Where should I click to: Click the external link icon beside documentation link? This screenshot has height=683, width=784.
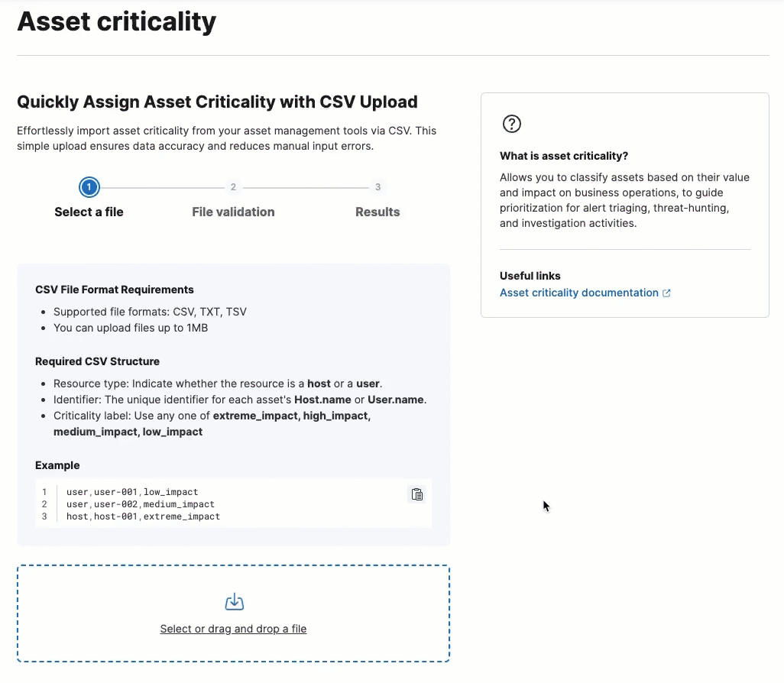pyautogui.click(x=667, y=293)
